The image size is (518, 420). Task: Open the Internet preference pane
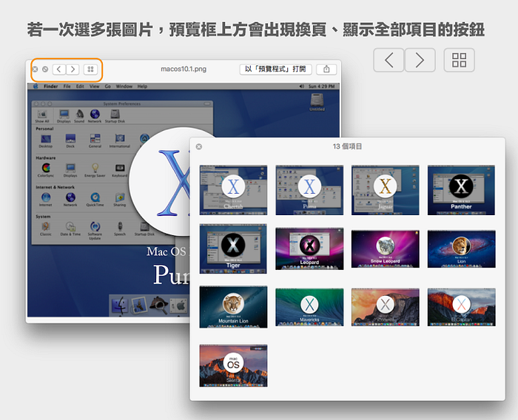[46, 200]
